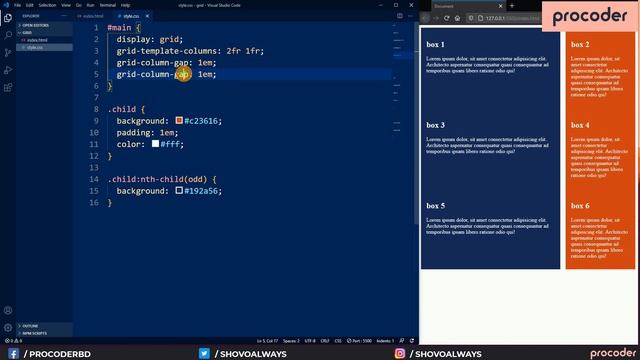The width and height of the screenshot is (640, 360).
Task: Open the File menu
Action: (x=18, y=5)
